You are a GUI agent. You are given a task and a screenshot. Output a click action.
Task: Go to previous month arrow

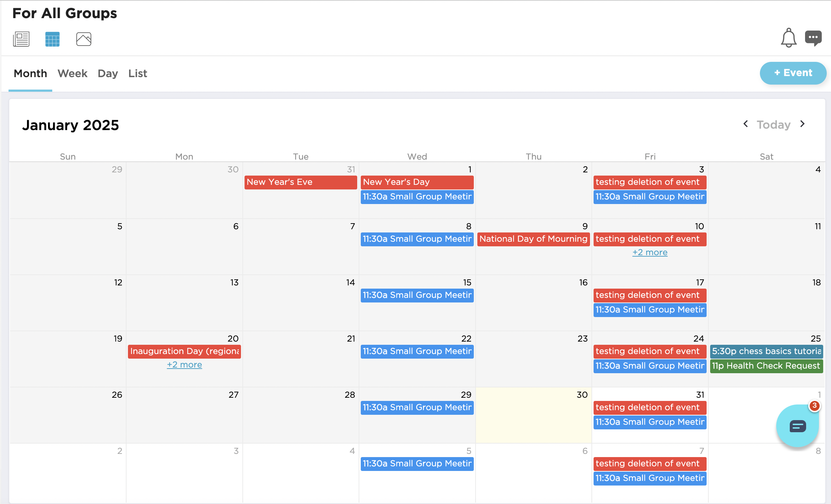(746, 124)
